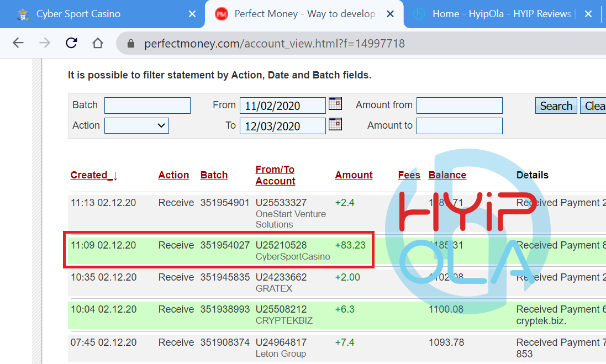Close the Perfect Money tab
The image size is (606, 364).
point(391,14)
